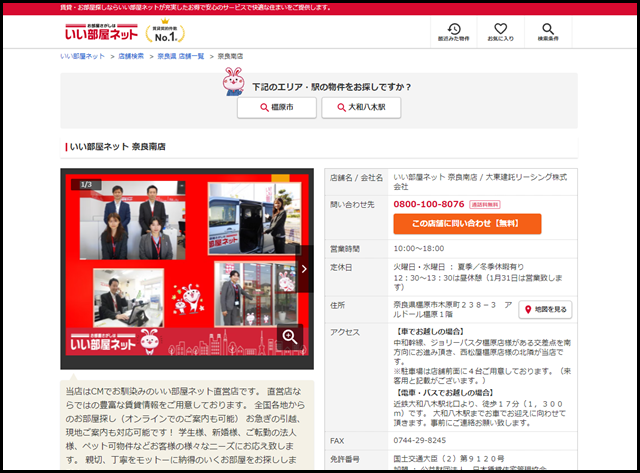Search properties near 大和八木駅
Screen dimensions: 640x473
coord(361,107)
